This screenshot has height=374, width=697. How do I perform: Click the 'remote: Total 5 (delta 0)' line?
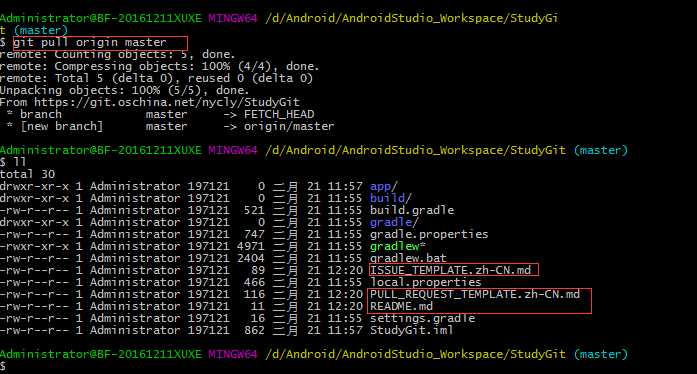(x=156, y=79)
